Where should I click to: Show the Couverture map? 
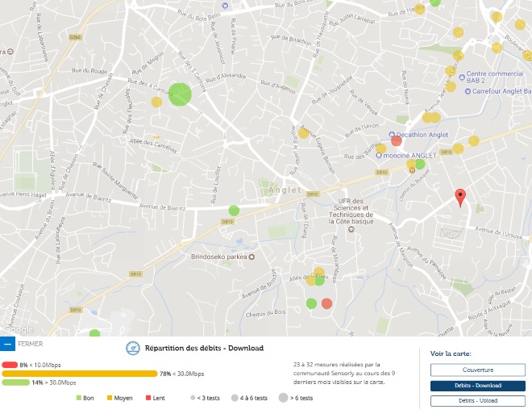(x=478, y=370)
